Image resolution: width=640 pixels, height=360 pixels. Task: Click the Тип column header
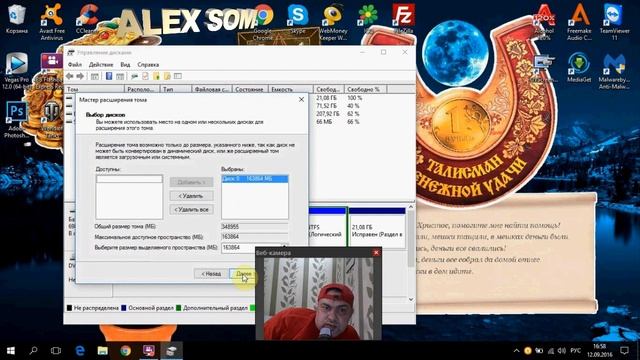point(176,89)
